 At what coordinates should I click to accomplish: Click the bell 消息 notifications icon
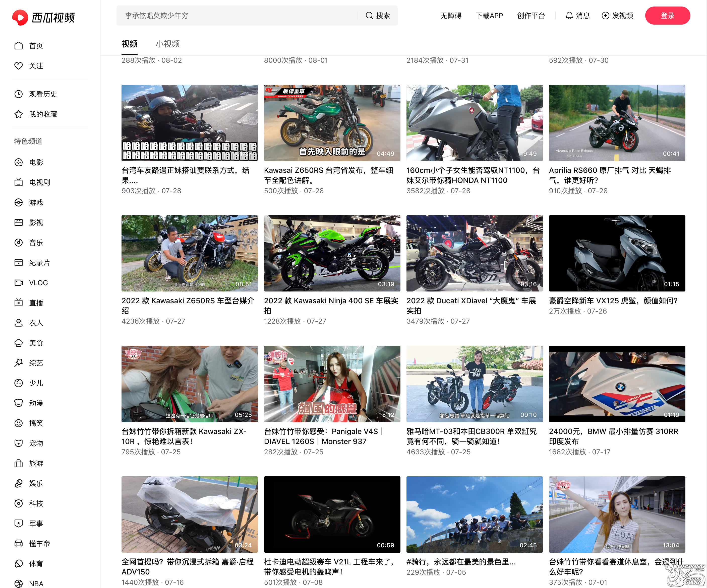click(x=569, y=16)
